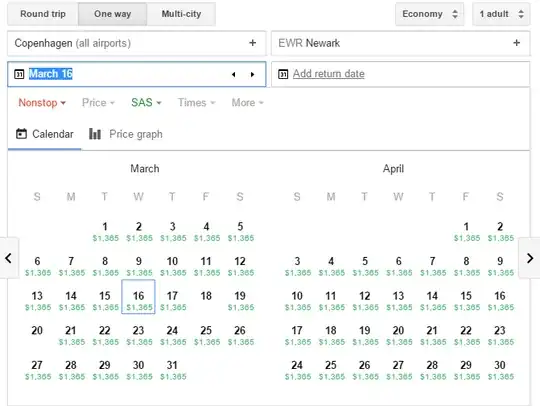This screenshot has height=406, width=540.
Task: Select the Round trip option
Action: (43, 14)
